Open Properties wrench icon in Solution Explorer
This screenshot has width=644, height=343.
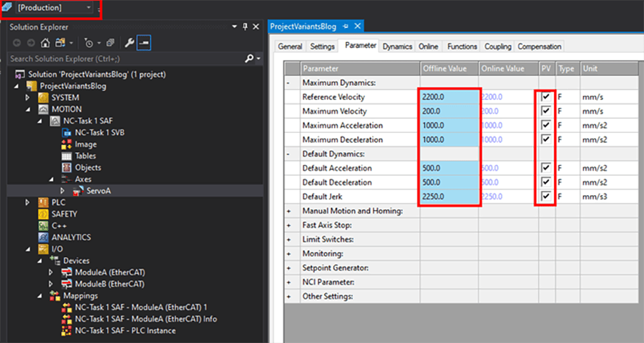[x=130, y=43]
